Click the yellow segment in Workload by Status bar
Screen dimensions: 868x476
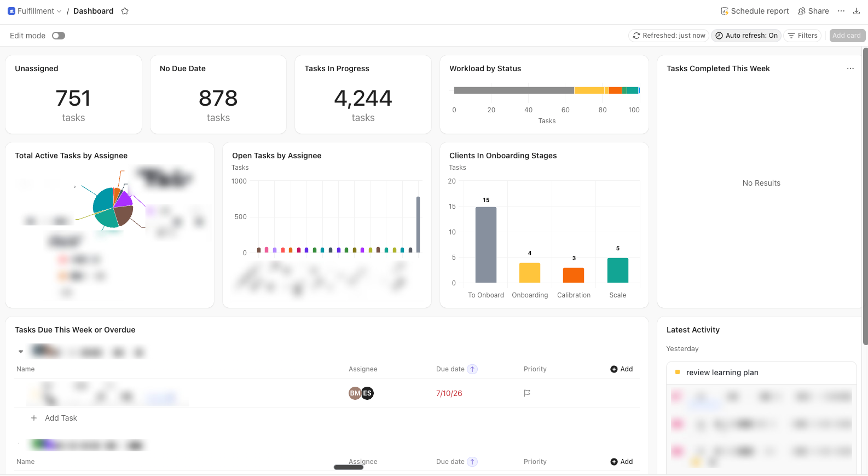pyautogui.click(x=589, y=90)
